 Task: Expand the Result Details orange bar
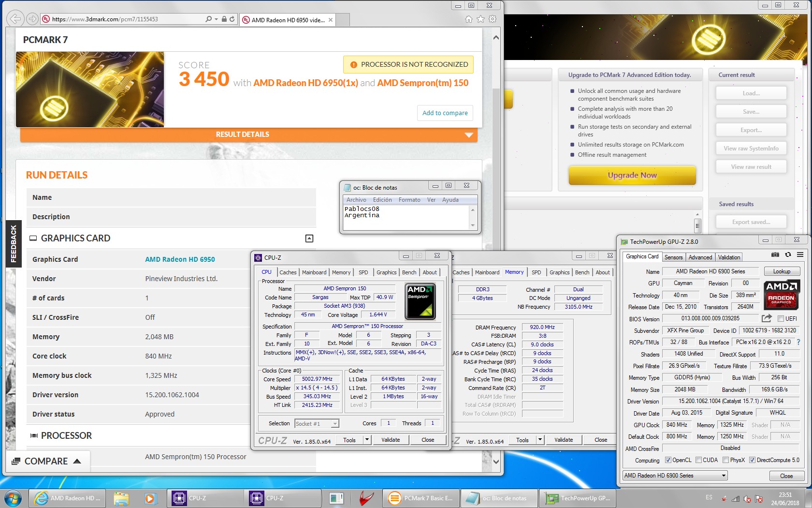(248, 134)
